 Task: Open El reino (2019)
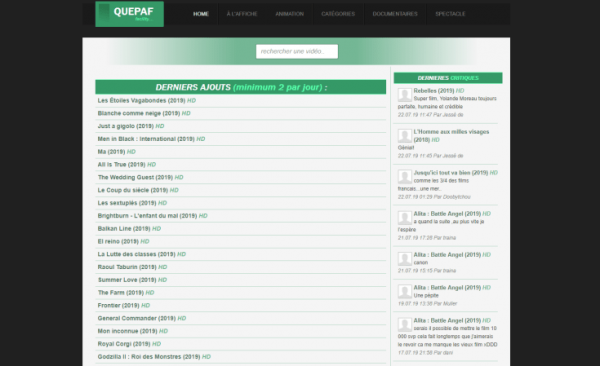[x=124, y=242]
